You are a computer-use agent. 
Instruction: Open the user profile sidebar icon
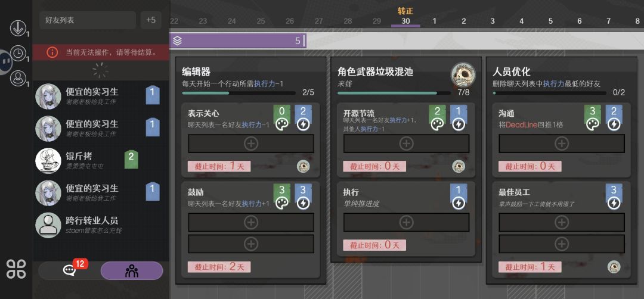(18, 79)
